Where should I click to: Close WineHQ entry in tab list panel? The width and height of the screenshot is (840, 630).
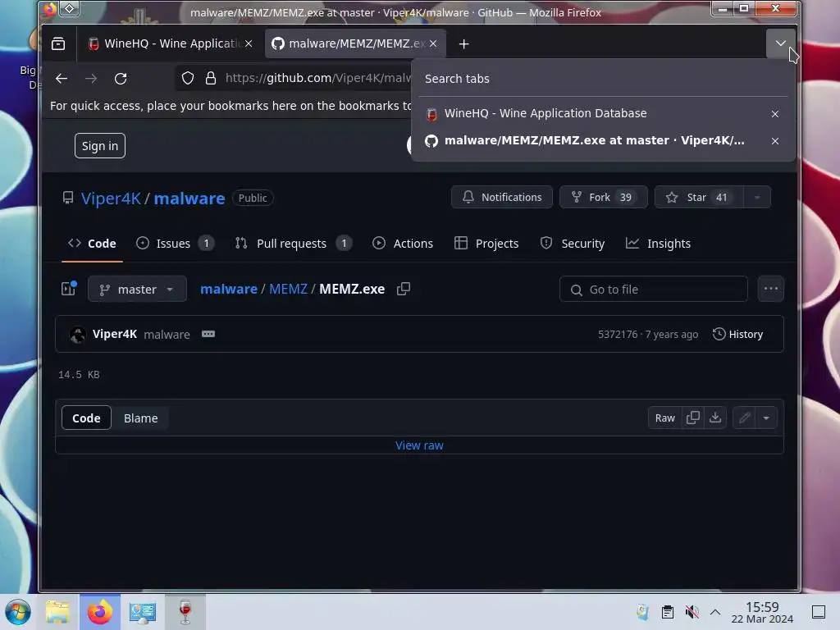[x=774, y=114]
